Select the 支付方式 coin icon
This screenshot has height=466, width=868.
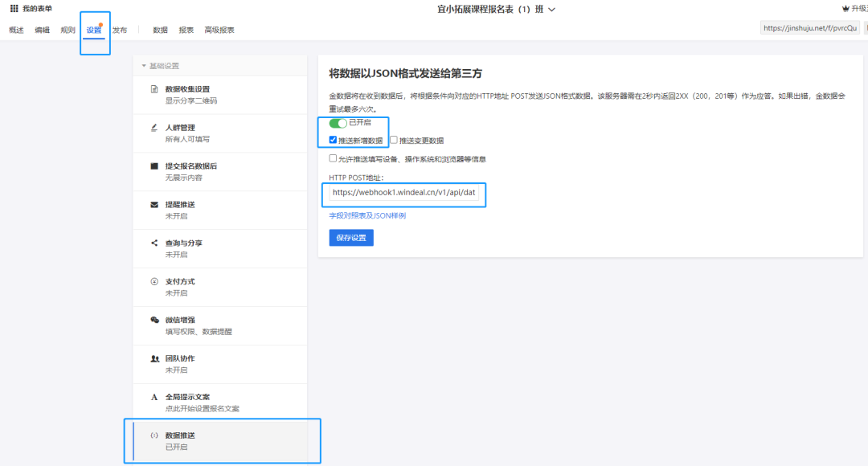click(x=154, y=281)
